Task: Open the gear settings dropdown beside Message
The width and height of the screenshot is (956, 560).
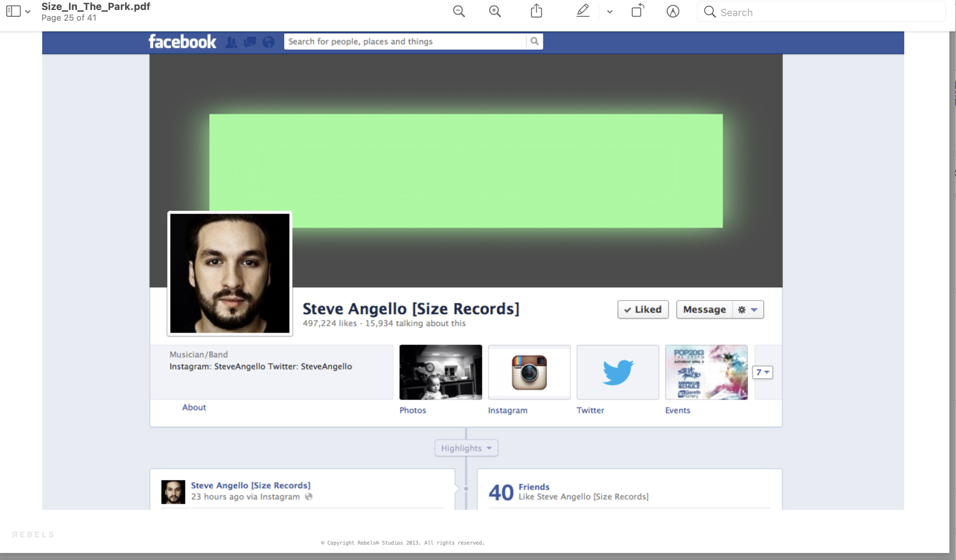Action: 747,309
